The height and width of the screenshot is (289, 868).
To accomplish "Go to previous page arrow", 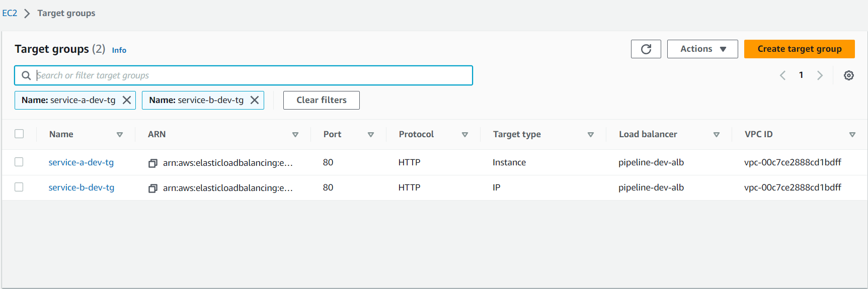I will pyautogui.click(x=782, y=75).
